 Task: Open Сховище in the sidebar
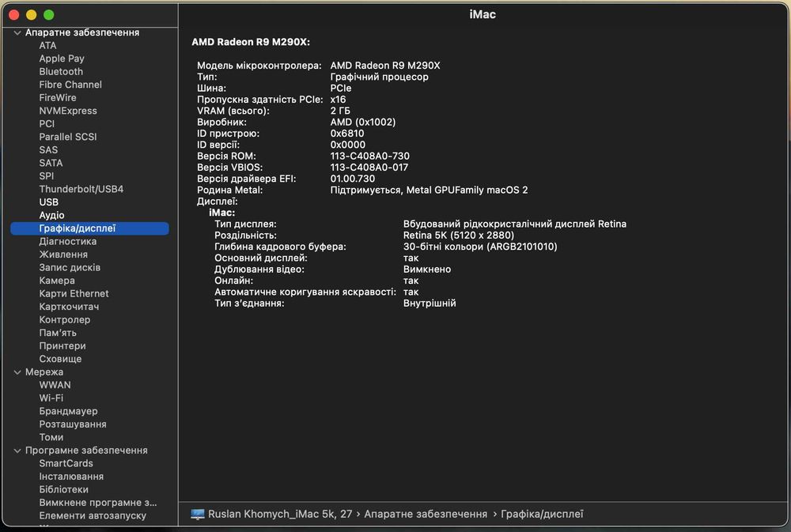click(60, 359)
